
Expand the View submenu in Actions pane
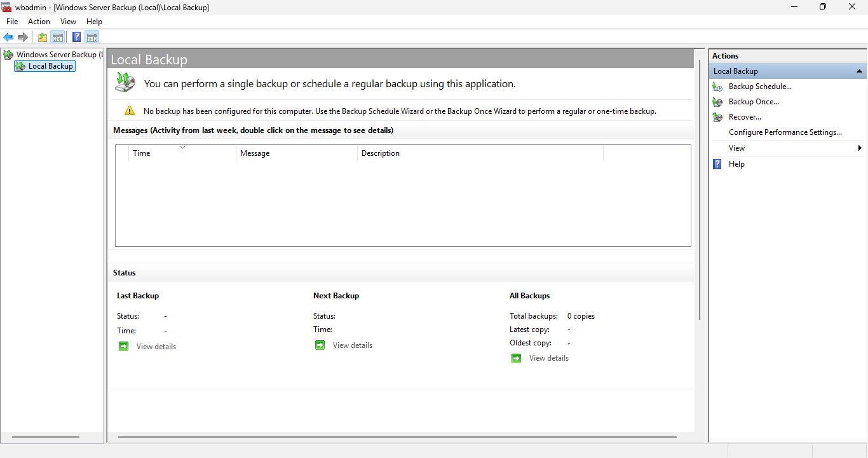[x=736, y=148]
